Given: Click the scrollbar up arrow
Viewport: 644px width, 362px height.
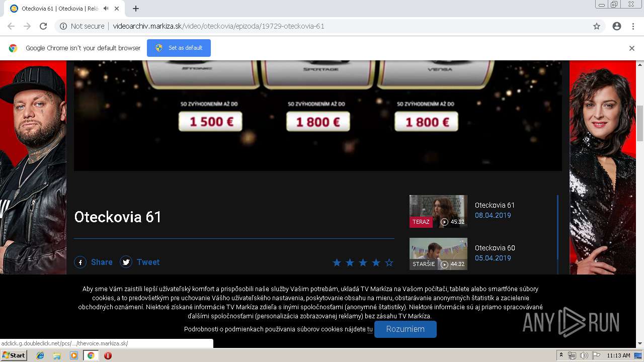Looking at the screenshot, I should point(640,65).
